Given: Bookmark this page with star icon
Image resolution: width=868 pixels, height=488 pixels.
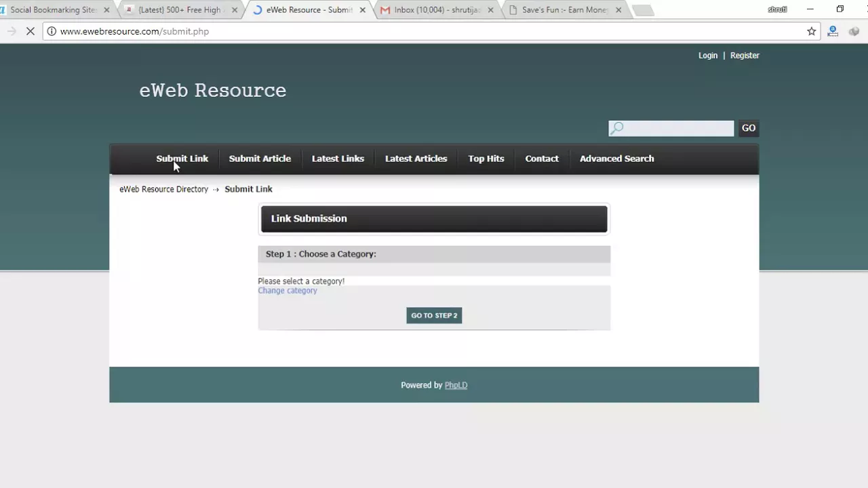Looking at the screenshot, I should (811, 31).
